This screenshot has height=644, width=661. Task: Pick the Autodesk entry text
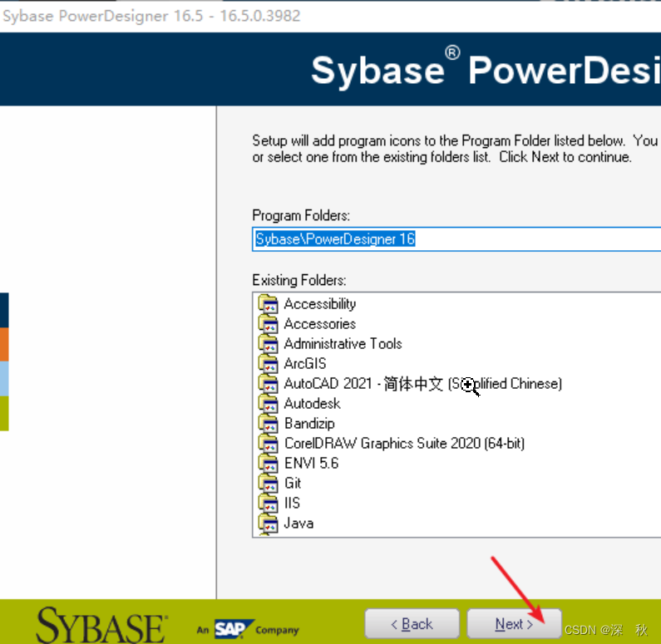pyautogui.click(x=313, y=404)
